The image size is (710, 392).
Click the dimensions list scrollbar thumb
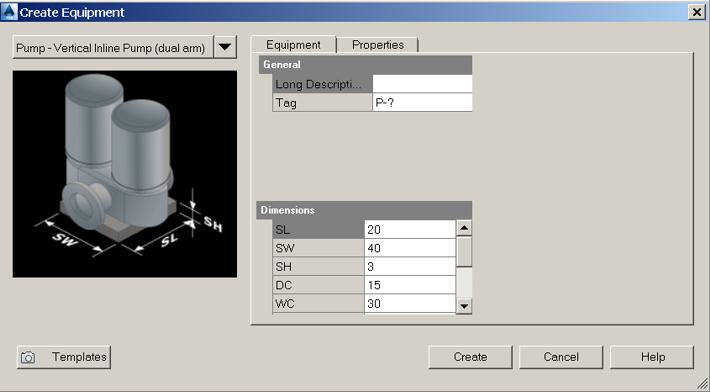[464, 252]
